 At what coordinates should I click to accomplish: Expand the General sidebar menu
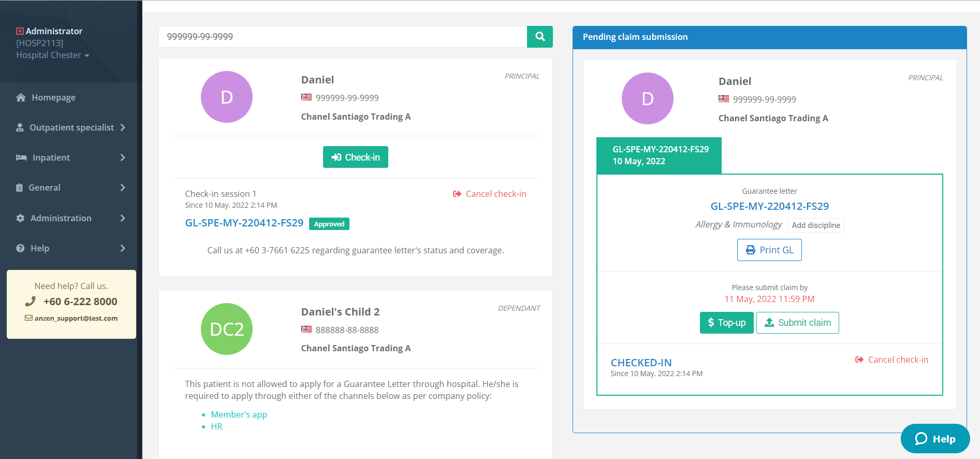tap(71, 188)
